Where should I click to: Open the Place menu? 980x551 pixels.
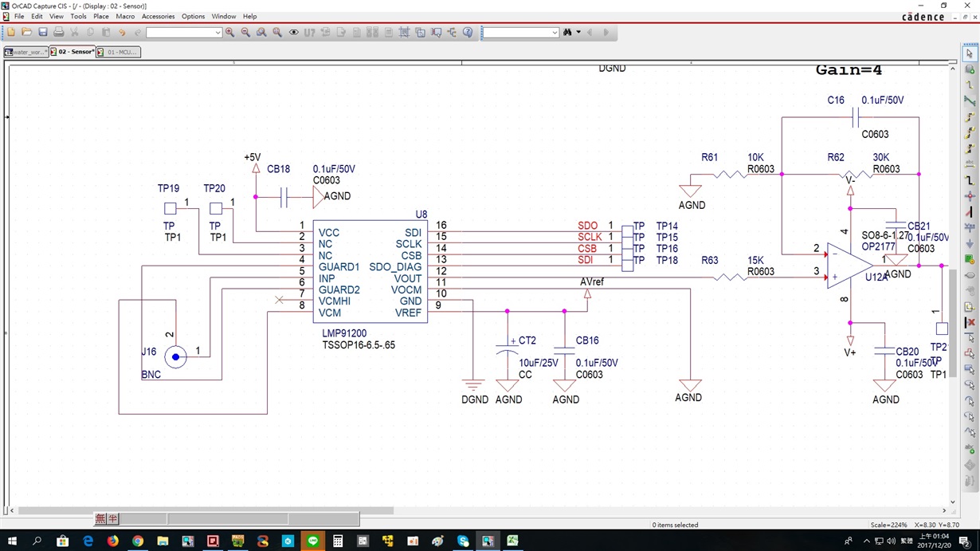pos(101,16)
